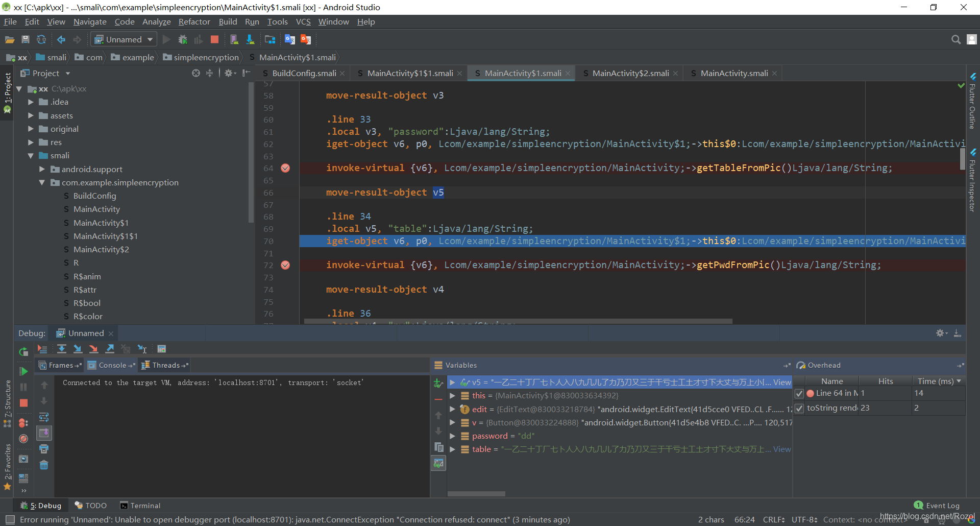Image resolution: width=980 pixels, height=526 pixels.
Task: Open the TODO tool window
Action: (90, 506)
